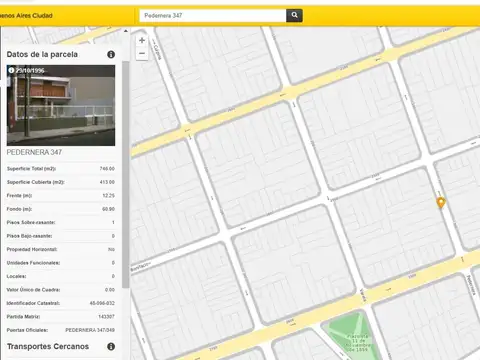
Task: Click the Unidades Funcionales label
Action: pyautogui.click(x=33, y=263)
